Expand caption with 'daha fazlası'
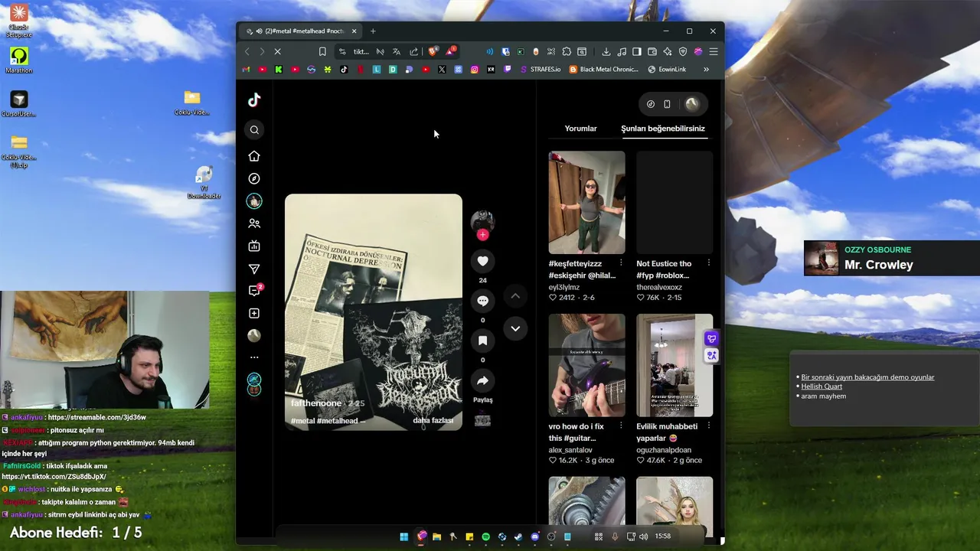This screenshot has height=551, width=980. pyautogui.click(x=433, y=420)
